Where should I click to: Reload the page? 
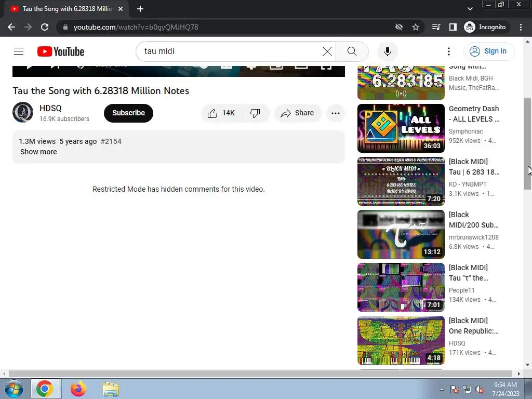pos(45,27)
